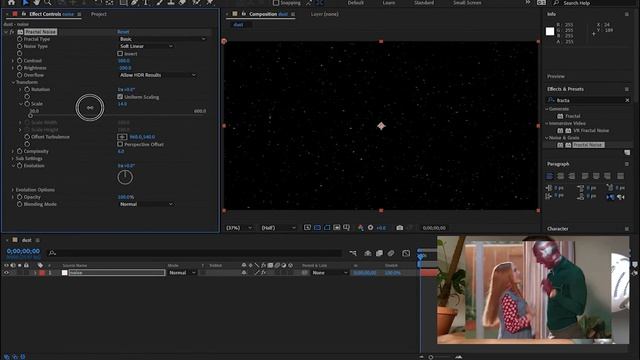This screenshot has width=640, height=360.
Task: Take a snapshot with camera icon
Action: 400,228
